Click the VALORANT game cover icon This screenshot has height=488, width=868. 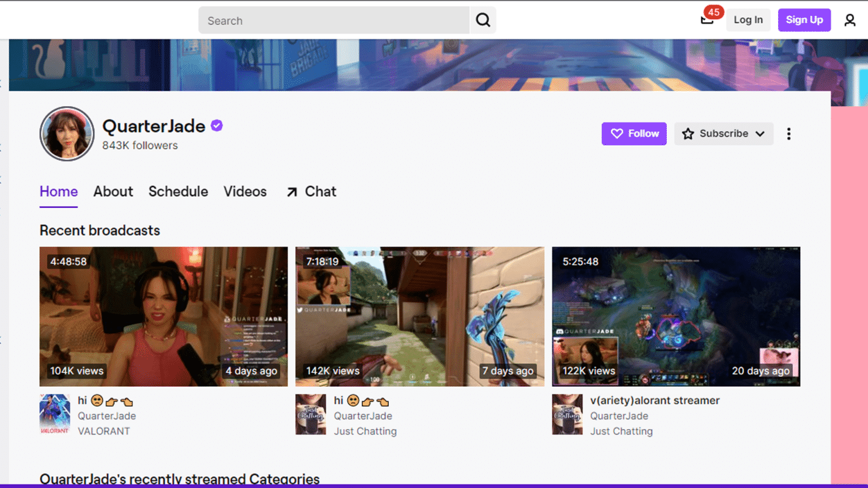coord(55,414)
